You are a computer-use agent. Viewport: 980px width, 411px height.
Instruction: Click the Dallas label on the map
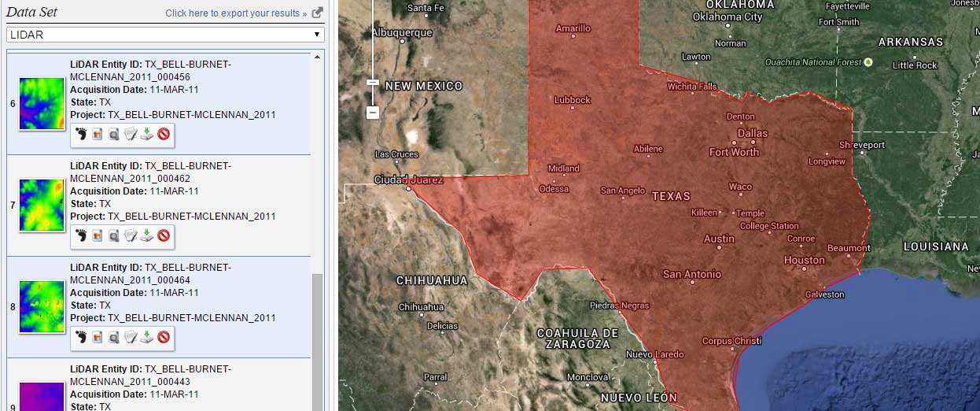[x=753, y=133]
